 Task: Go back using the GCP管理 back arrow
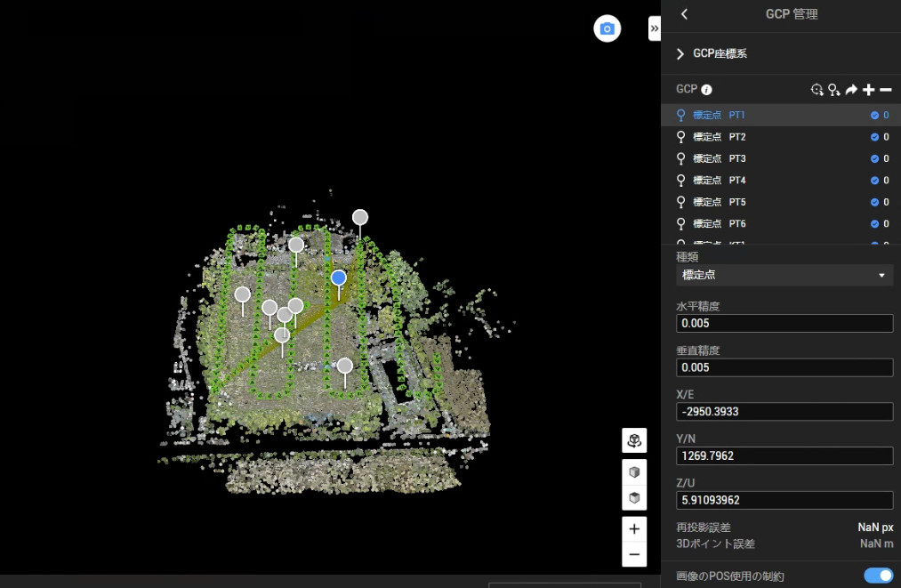(684, 14)
